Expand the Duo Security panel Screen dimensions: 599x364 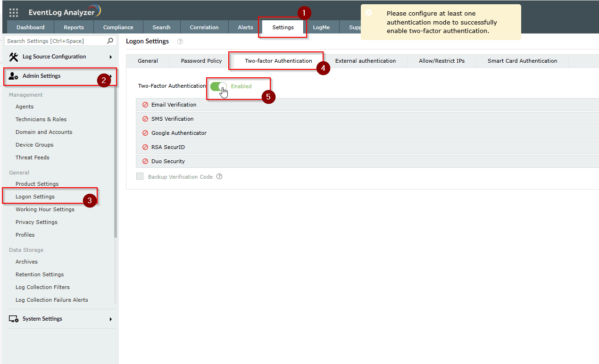[x=367, y=161]
